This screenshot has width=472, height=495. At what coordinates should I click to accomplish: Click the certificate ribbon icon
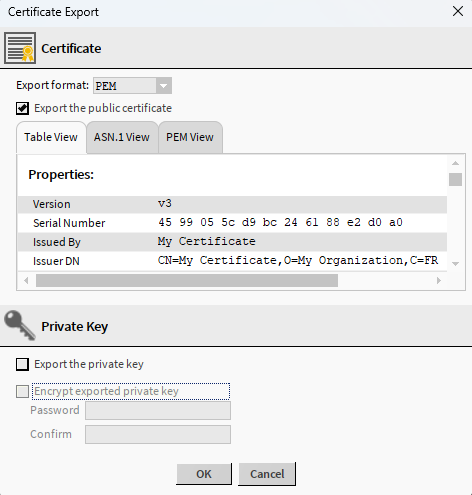tap(20, 48)
